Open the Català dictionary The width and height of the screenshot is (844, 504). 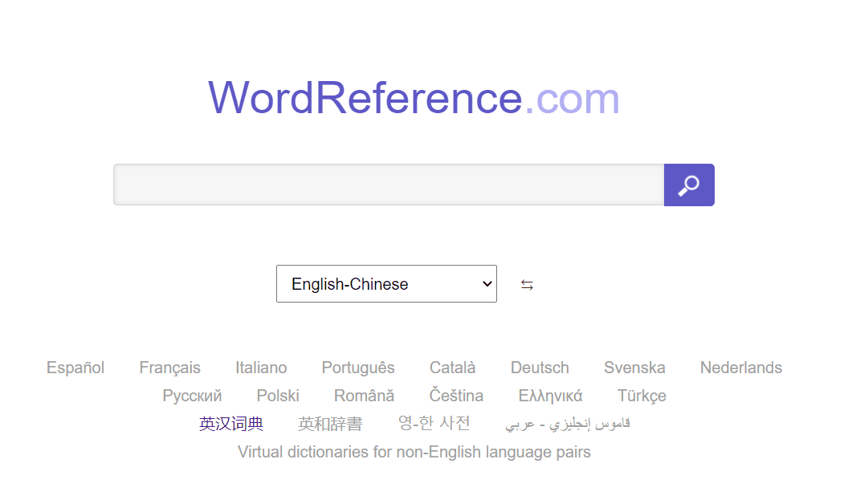click(x=452, y=368)
